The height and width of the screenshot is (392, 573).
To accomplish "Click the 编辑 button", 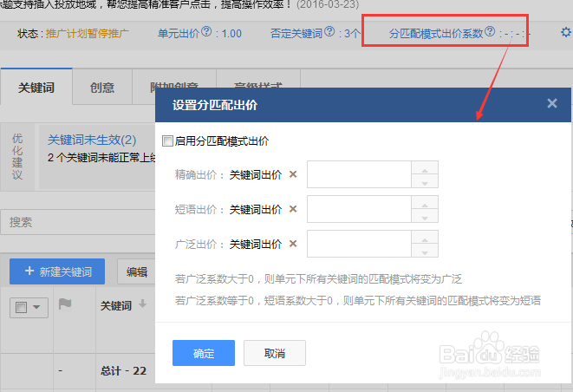I will coord(137,271).
